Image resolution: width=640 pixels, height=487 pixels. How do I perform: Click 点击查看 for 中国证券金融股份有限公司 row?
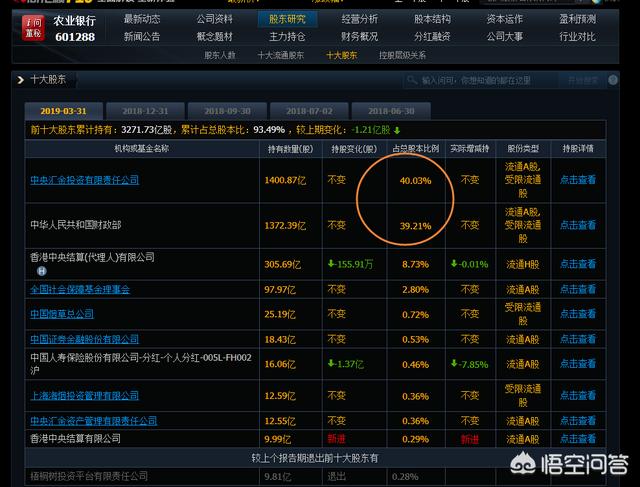pyautogui.click(x=578, y=339)
